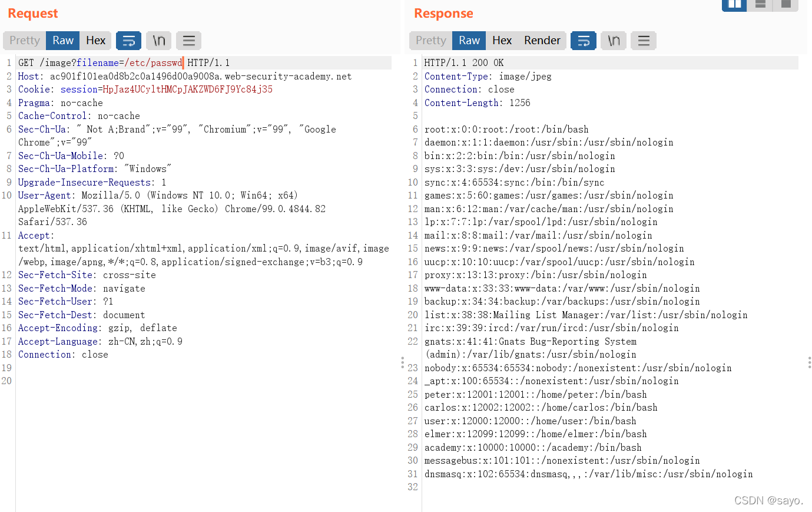This screenshot has width=812, height=512.
Task: Open the Response panel hamburger options menu
Action: point(644,40)
